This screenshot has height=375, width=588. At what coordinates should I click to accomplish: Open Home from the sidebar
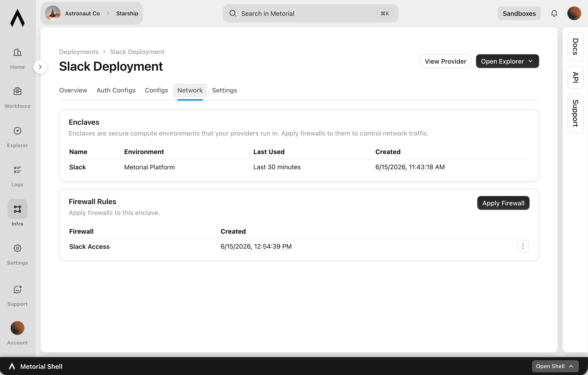click(17, 59)
